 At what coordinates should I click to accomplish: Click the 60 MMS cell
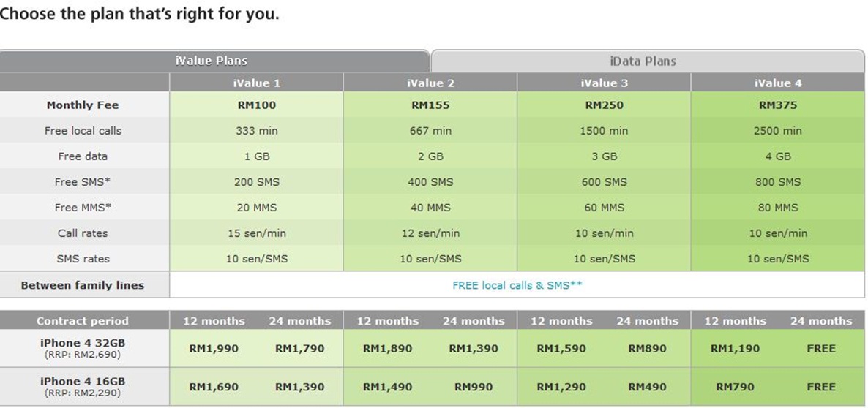(x=604, y=208)
